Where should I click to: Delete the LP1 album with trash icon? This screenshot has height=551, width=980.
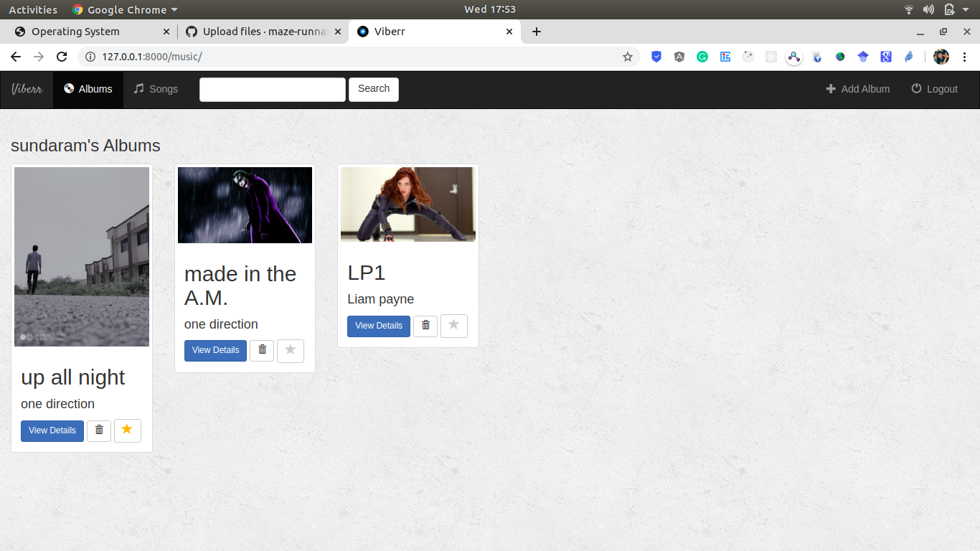(x=425, y=326)
